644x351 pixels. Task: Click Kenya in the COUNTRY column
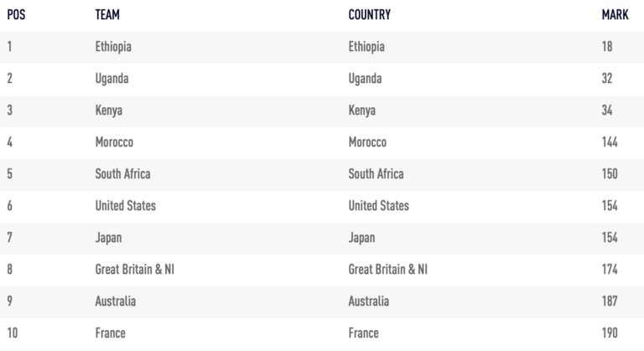[362, 111]
